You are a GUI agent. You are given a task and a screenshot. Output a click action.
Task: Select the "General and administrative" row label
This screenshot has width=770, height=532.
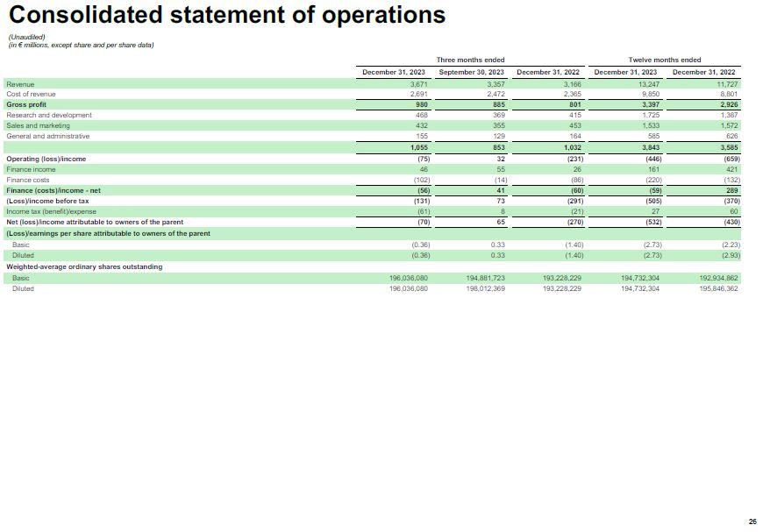[x=48, y=136]
